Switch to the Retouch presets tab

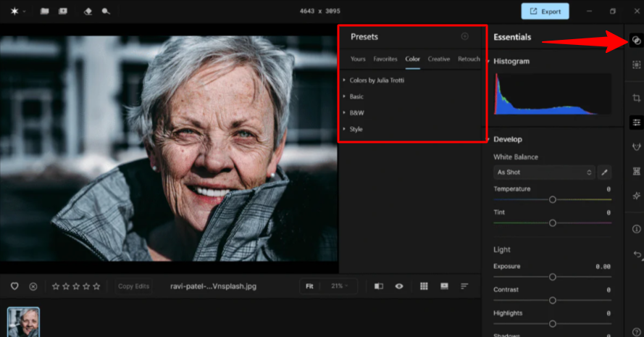click(x=469, y=59)
